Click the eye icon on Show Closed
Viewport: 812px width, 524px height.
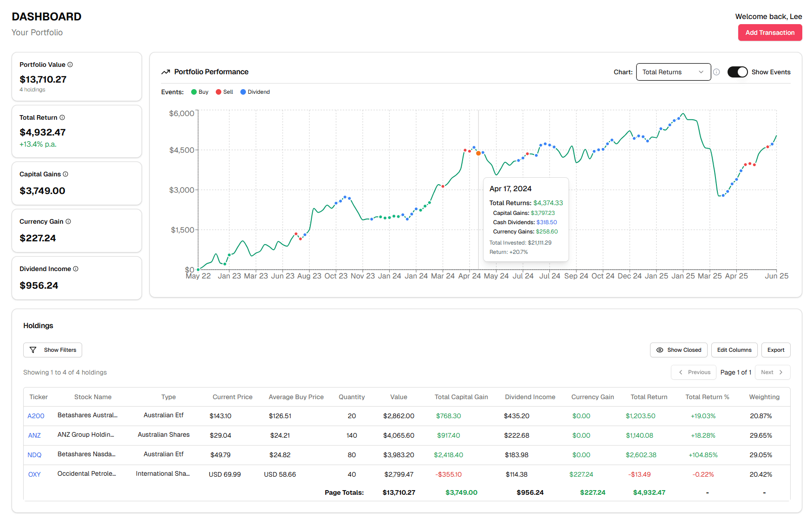(660, 350)
